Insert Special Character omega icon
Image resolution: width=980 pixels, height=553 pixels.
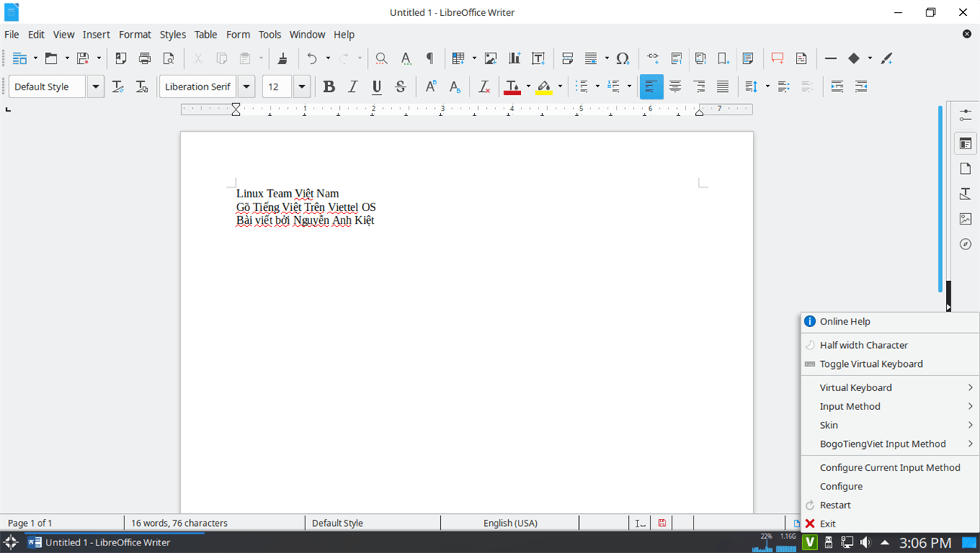point(623,58)
